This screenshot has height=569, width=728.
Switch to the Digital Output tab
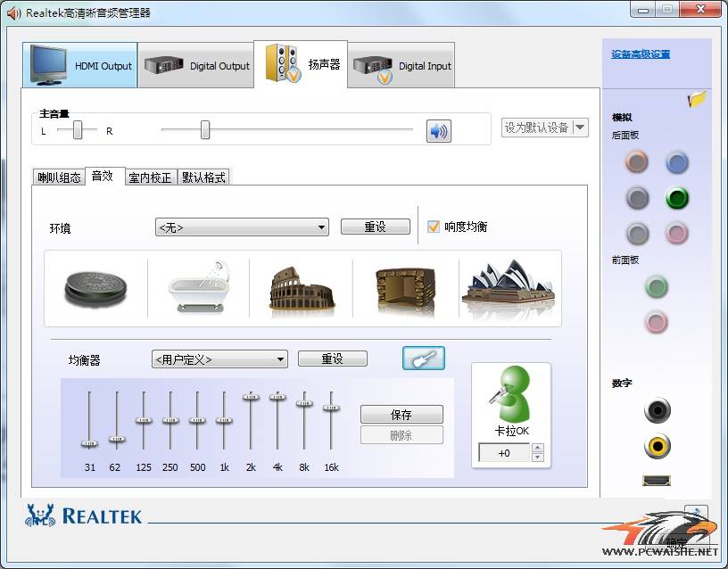(x=196, y=65)
